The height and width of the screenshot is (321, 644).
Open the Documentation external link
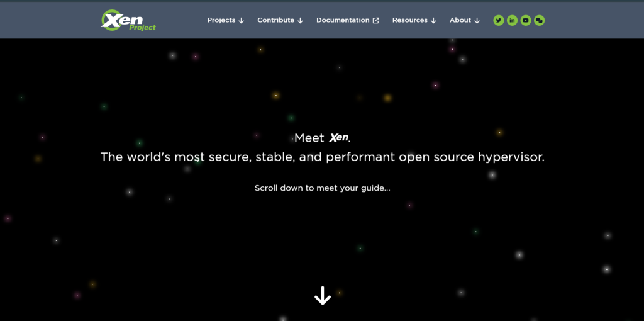coord(347,20)
